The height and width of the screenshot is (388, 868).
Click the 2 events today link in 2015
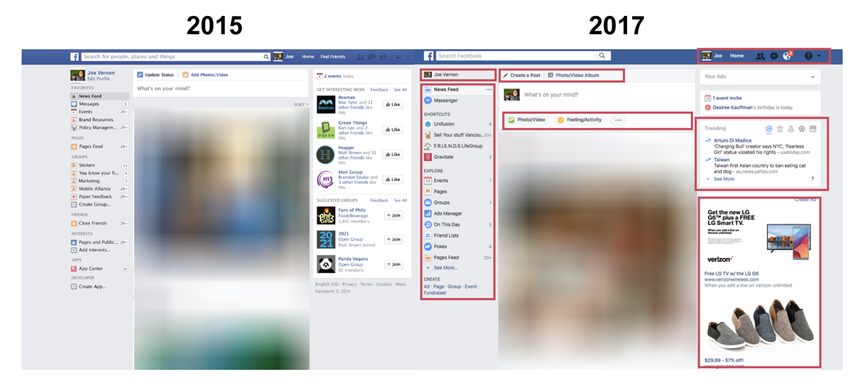pyautogui.click(x=339, y=75)
